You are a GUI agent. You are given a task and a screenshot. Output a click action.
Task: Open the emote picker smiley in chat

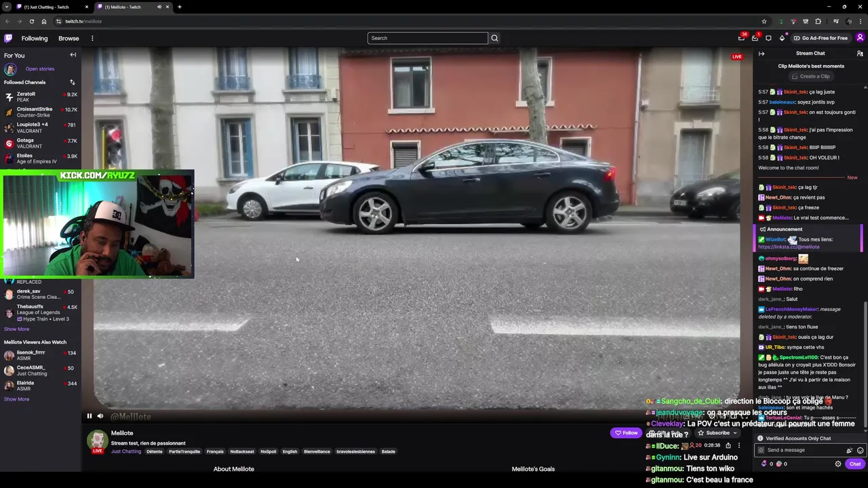(x=860, y=450)
